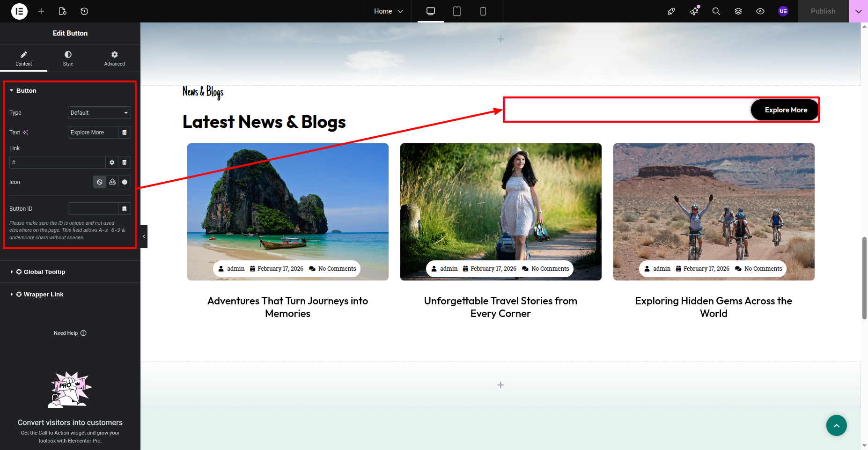The image size is (868, 450).
Task: Click the page vertical scrollbar
Action: 864,278
